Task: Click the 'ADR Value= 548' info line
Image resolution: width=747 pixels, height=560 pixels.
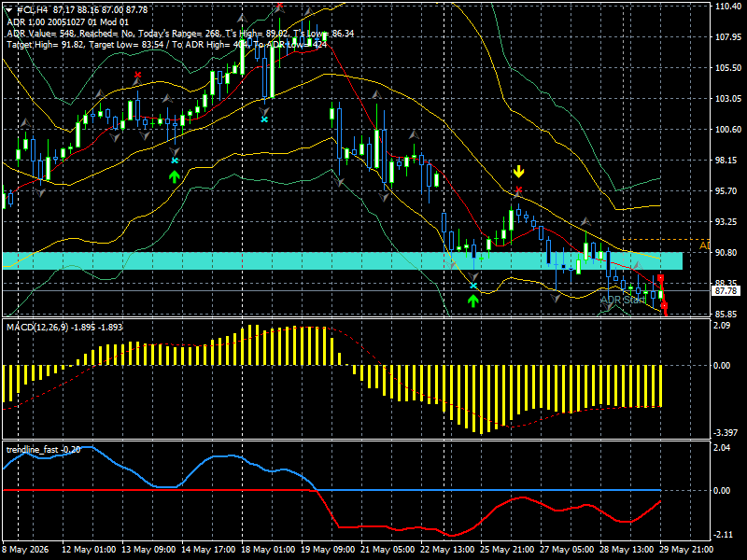Action: 180,34
